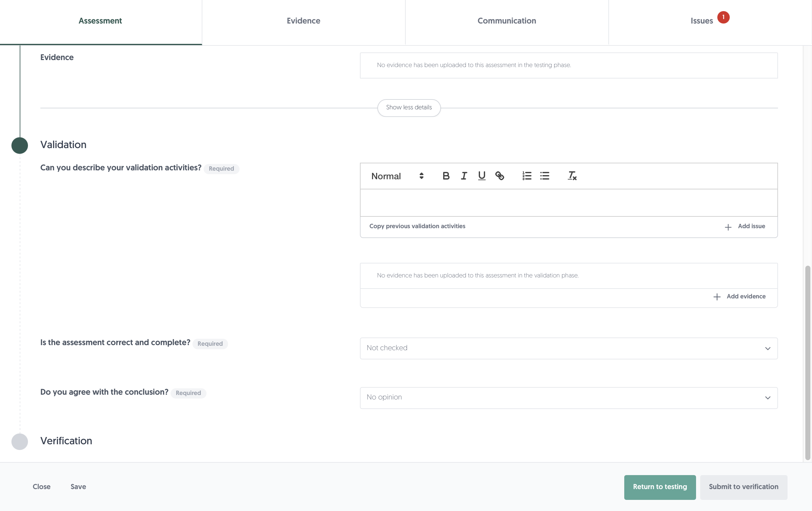Viewport: 812px width, 511px height.
Task: Click the validation-phase no evidence message
Action: 477,276
